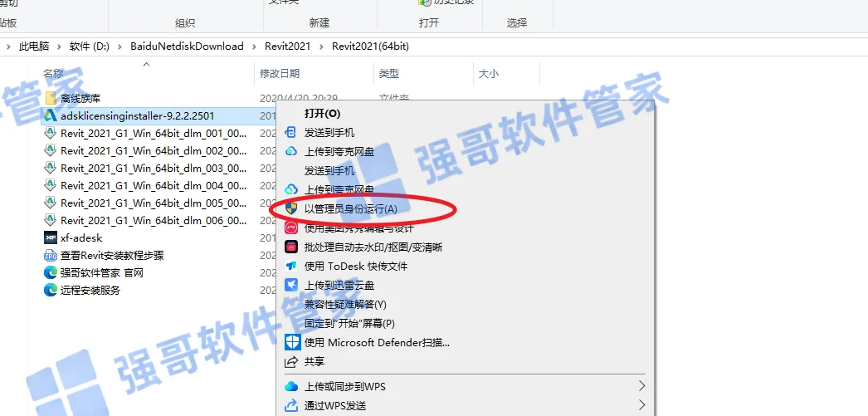868x416 pixels.
Task: Click the 新建 ribbon group label
Action: [x=319, y=22]
